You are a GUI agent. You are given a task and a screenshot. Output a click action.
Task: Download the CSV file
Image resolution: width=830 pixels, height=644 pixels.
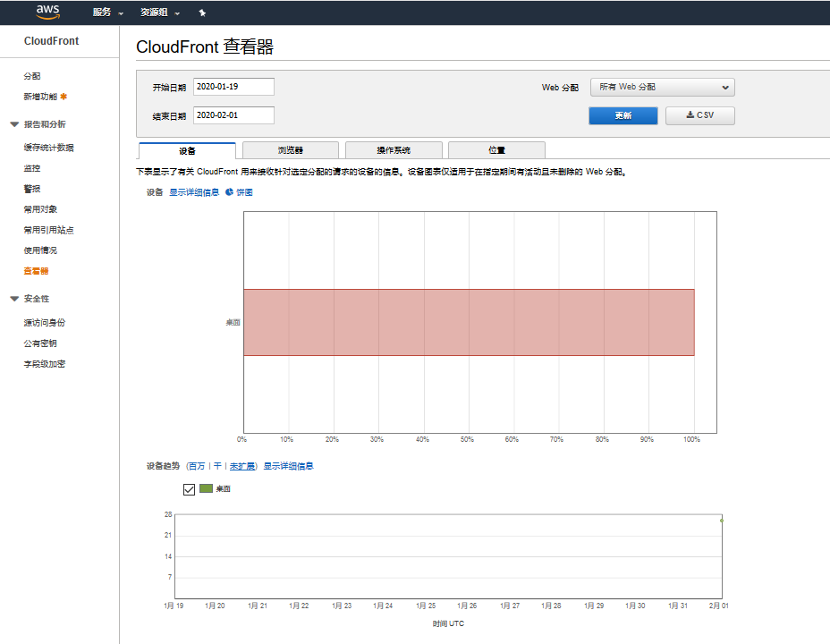(x=699, y=115)
